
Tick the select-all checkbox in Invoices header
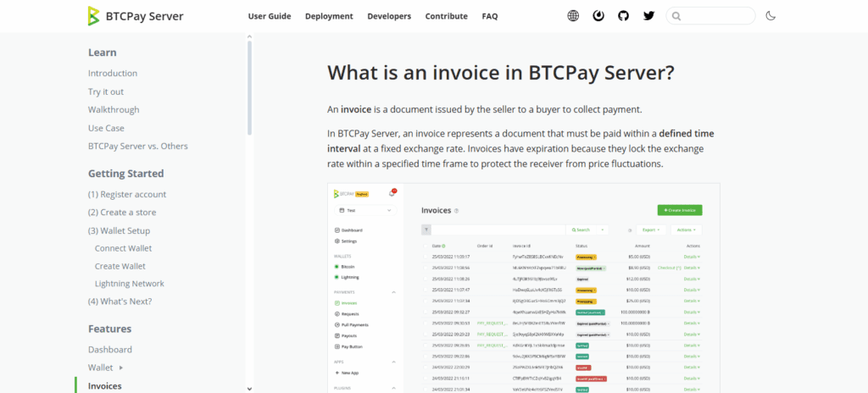[426, 246]
